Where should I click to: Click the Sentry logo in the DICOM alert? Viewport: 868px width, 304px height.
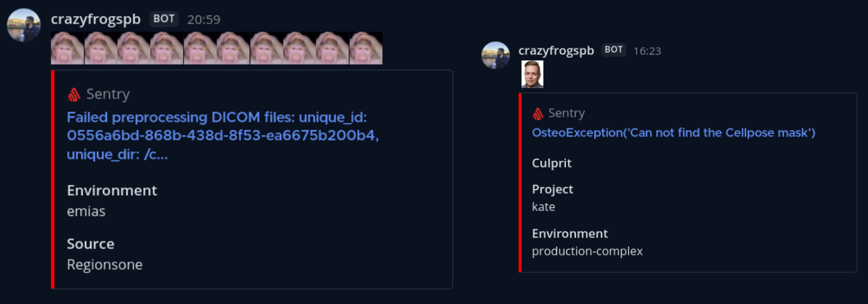point(74,94)
